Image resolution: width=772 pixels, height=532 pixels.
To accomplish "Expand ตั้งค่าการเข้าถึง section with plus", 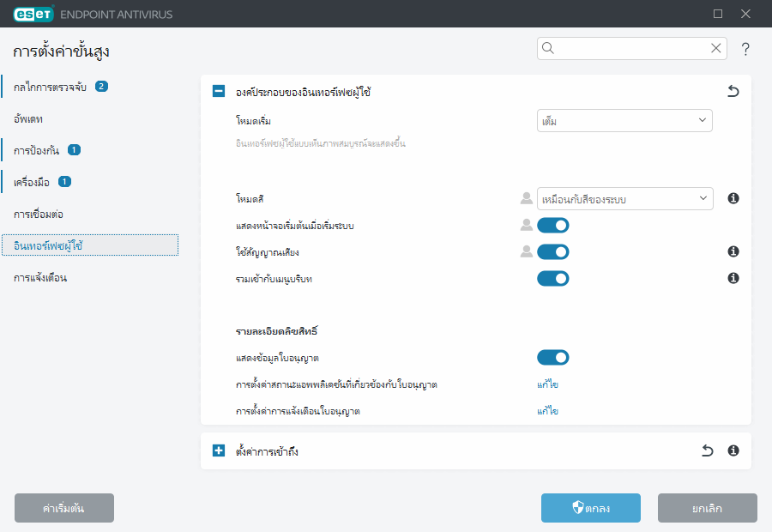I will point(219,450).
